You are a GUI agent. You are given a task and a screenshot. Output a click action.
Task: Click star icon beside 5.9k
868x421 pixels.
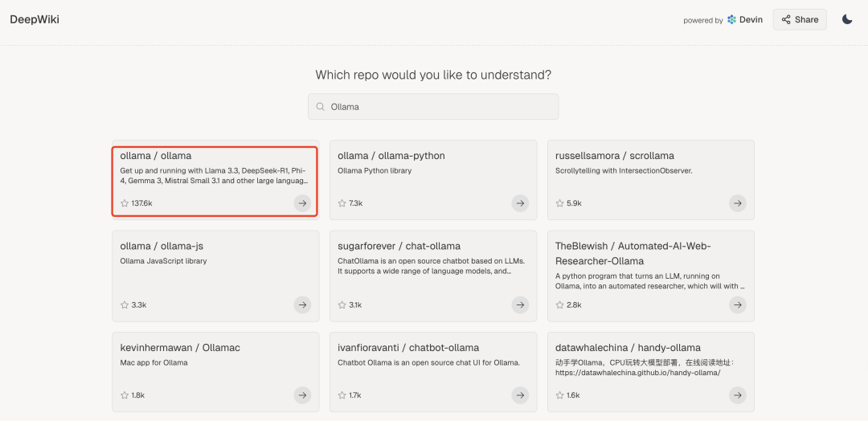click(x=559, y=203)
